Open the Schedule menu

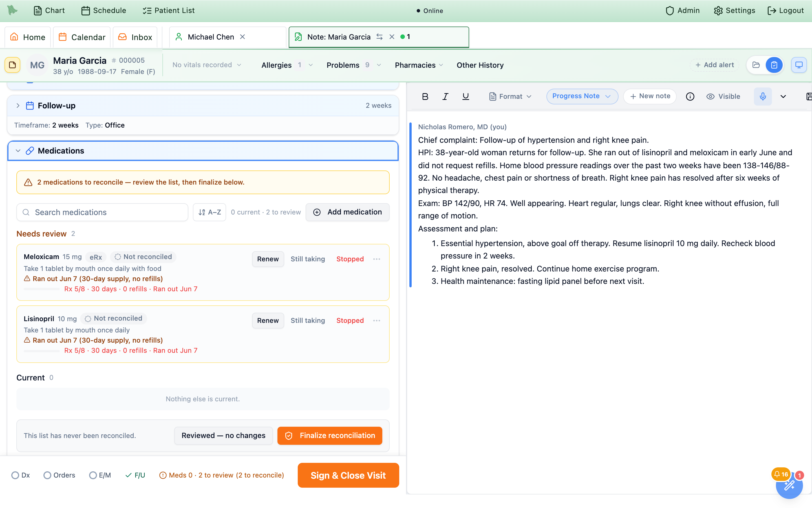click(104, 10)
